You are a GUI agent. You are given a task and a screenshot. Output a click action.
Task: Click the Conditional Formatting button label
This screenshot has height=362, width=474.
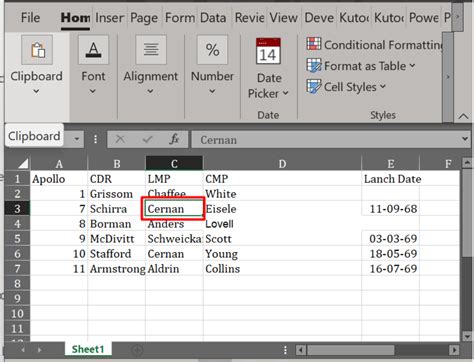coord(384,45)
